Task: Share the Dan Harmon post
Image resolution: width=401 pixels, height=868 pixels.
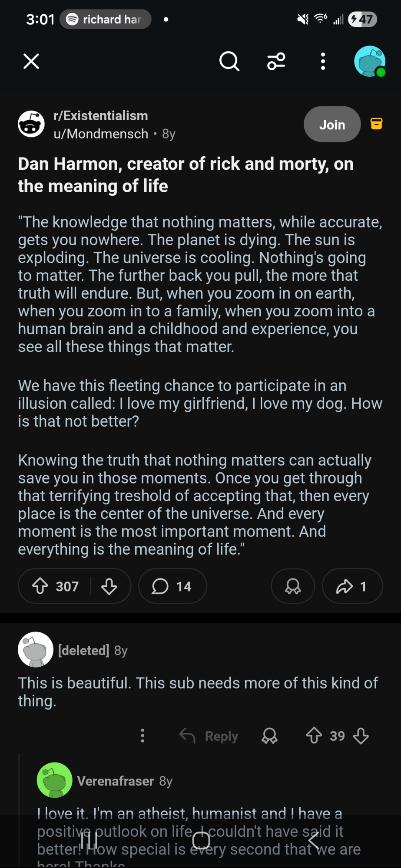Action: 352,586
